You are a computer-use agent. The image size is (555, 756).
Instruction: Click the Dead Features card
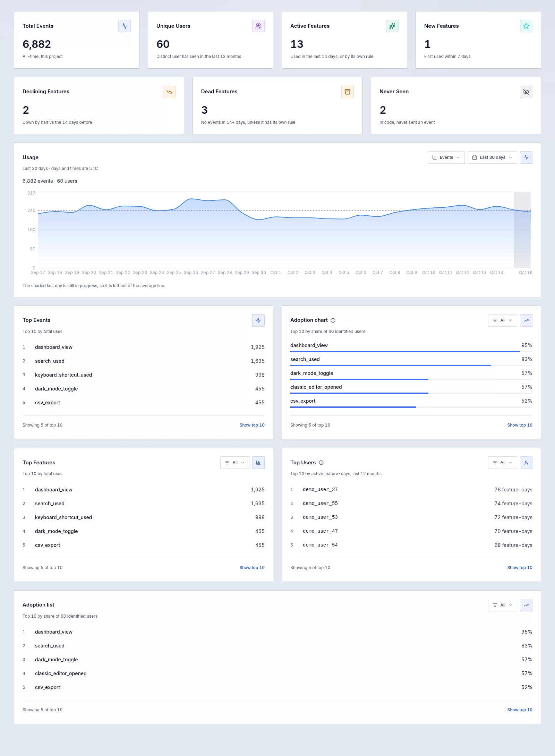pyautogui.click(x=277, y=105)
